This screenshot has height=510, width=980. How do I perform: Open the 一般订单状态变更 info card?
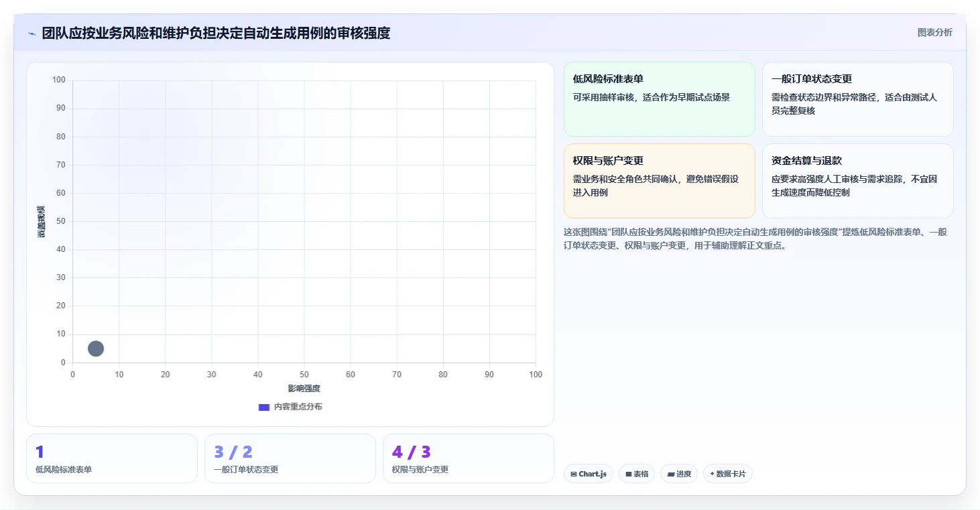coord(858,99)
